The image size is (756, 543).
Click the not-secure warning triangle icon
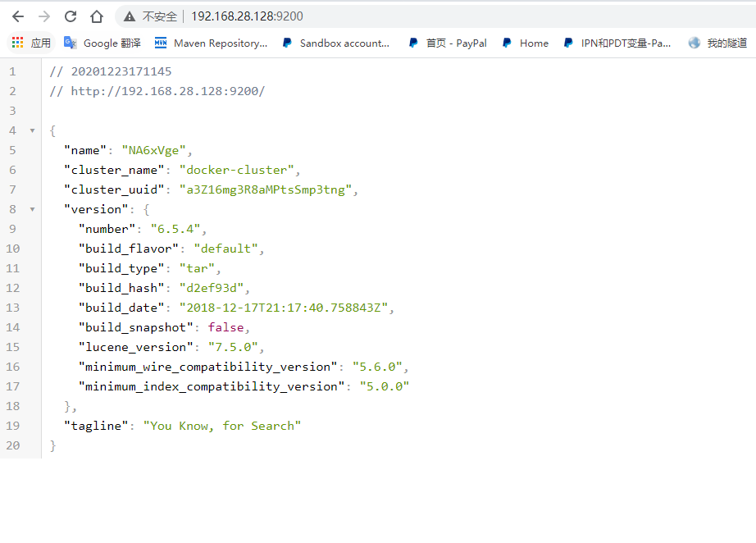[x=130, y=17]
